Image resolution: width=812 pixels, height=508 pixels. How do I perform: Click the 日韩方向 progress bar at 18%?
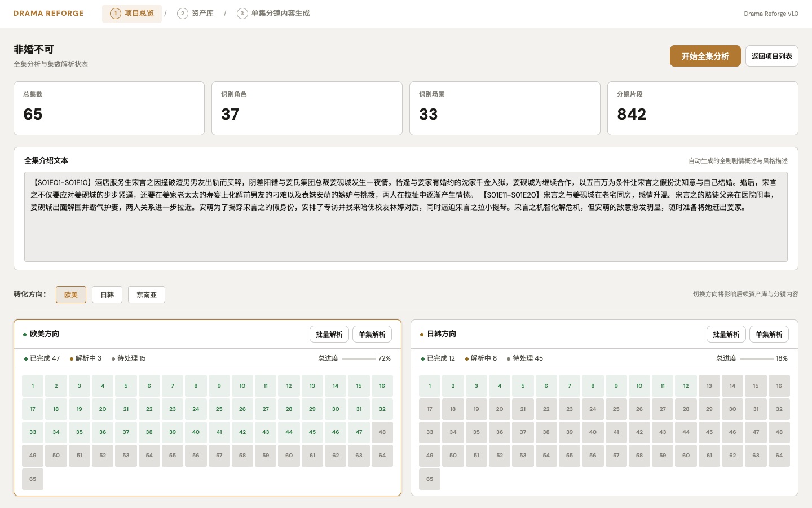click(757, 358)
